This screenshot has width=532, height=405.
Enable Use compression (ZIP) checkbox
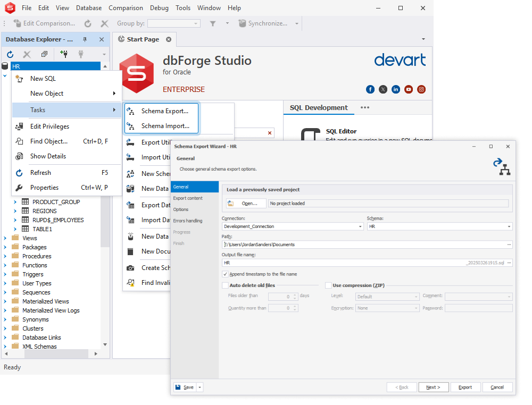coord(328,285)
